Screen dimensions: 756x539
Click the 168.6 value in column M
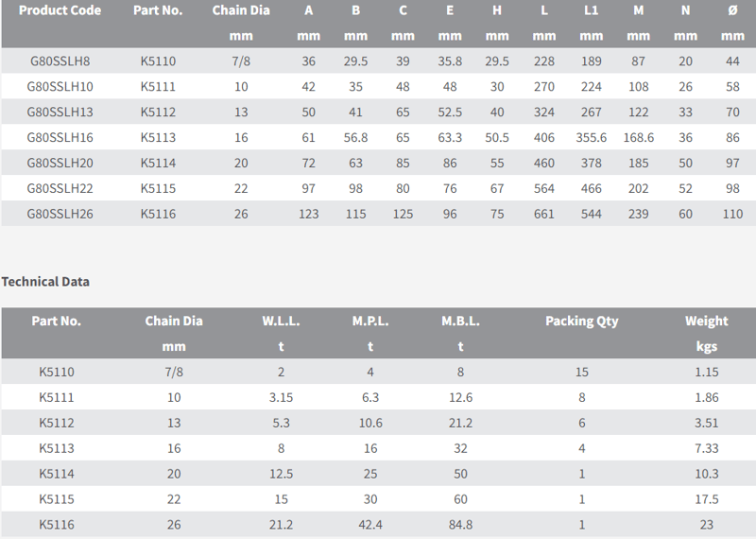tap(639, 137)
